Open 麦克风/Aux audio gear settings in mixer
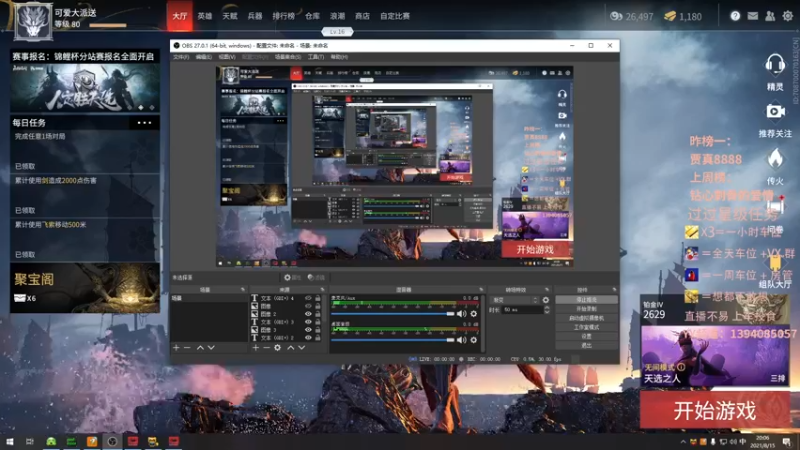 click(x=473, y=314)
